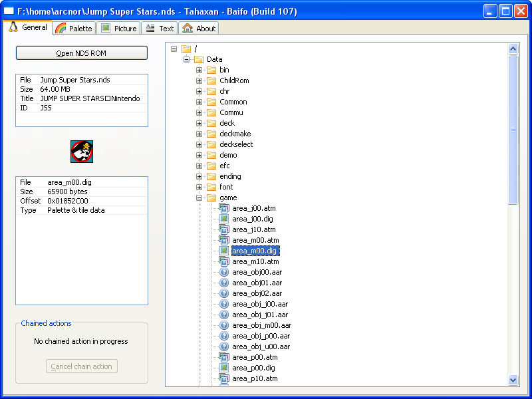532x399 pixels.
Task: Collapse the root / folder node
Action: (x=174, y=49)
